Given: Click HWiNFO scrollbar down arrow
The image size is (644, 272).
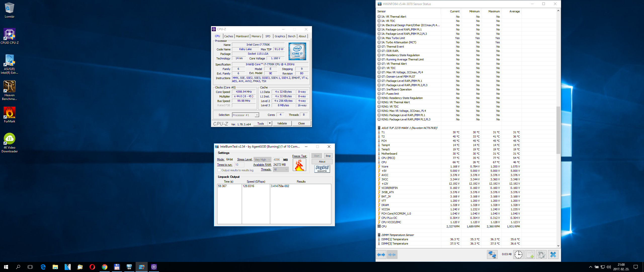Looking at the screenshot, I should [x=558, y=246].
